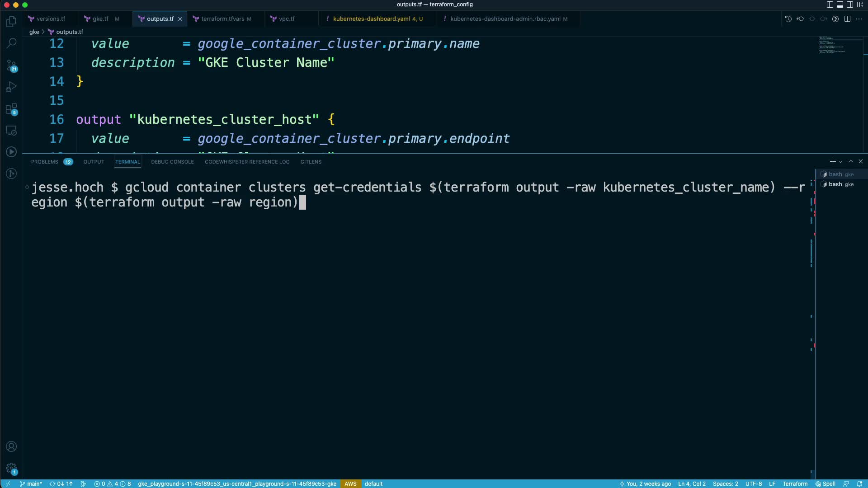The height and width of the screenshot is (488, 868).
Task: Open the Run and Debug view
Action: (11, 87)
